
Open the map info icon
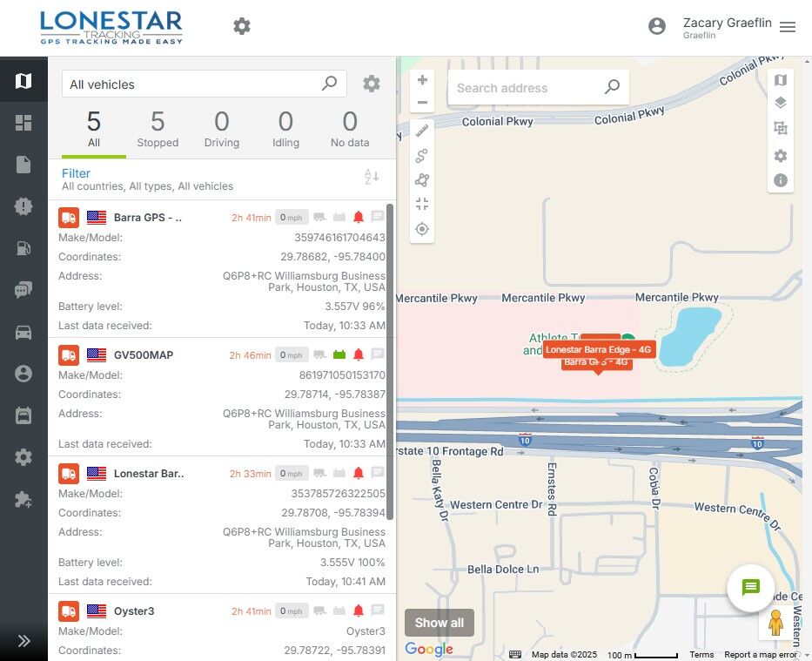[x=781, y=179]
